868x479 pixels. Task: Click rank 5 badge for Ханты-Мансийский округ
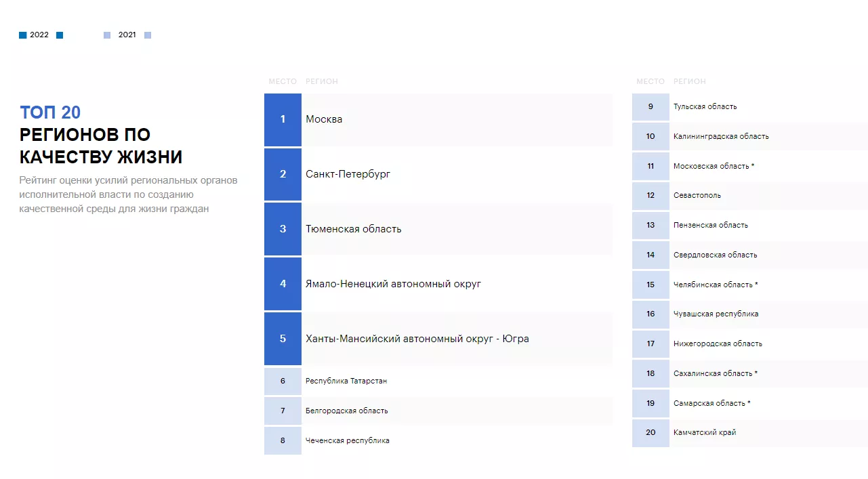pyautogui.click(x=283, y=339)
